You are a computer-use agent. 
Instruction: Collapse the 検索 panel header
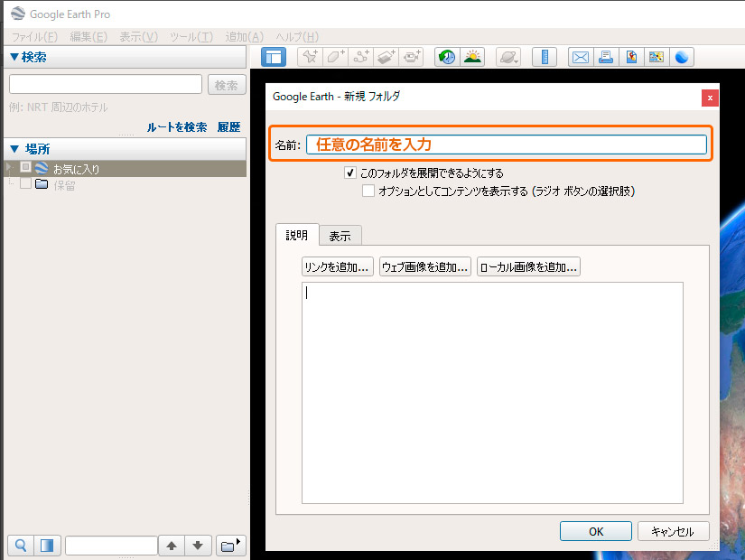[14, 58]
